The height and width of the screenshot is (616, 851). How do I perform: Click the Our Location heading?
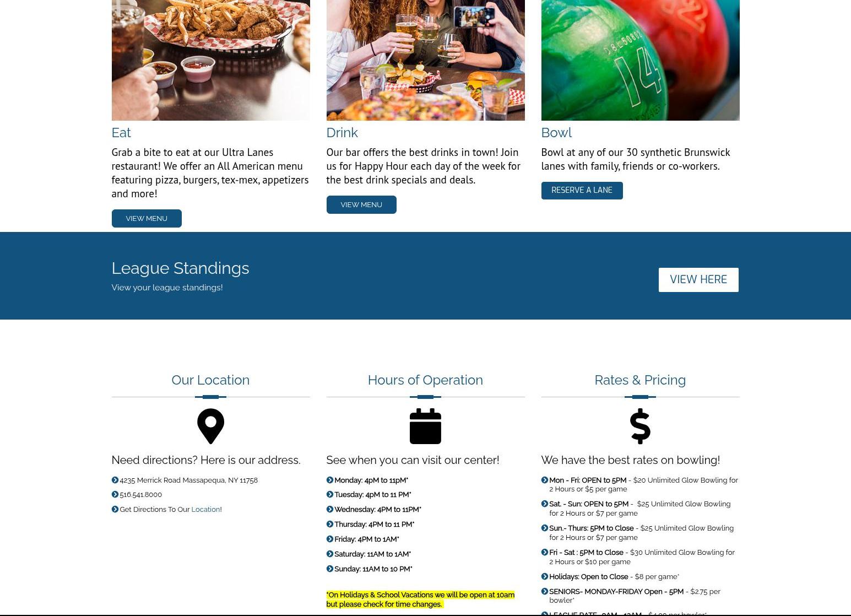(x=210, y=380)
